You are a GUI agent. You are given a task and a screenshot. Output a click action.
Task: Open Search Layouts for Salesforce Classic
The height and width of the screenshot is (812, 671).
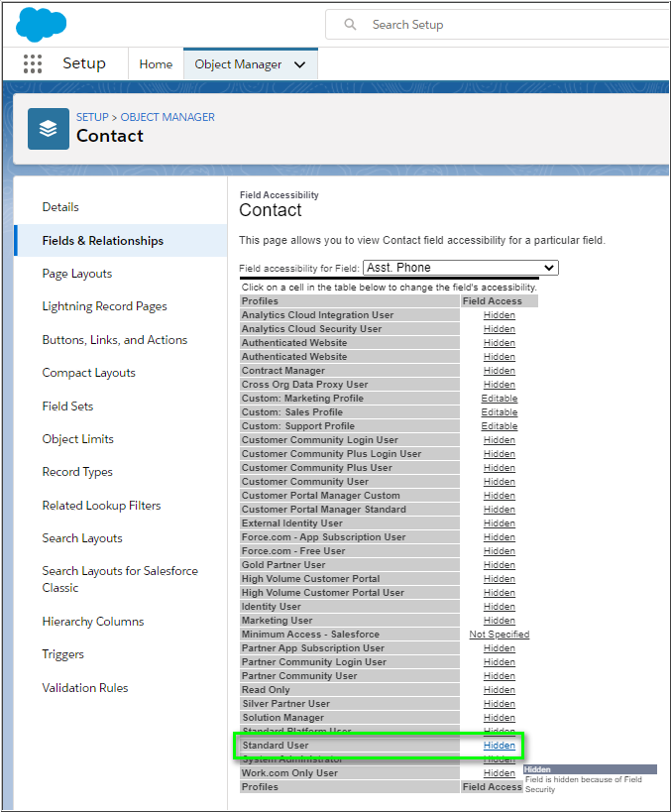click(x=120, y=579)
